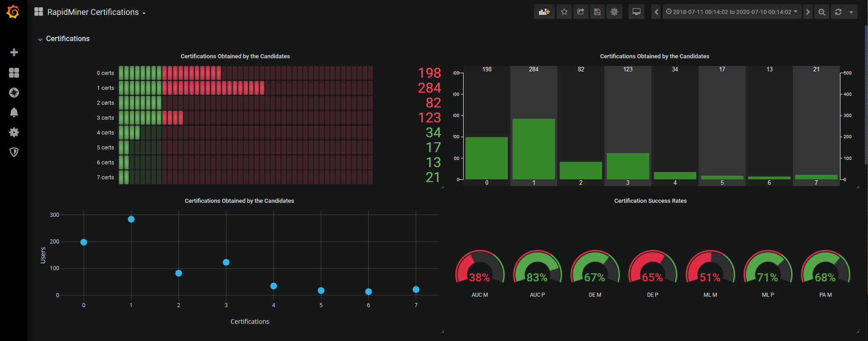Click the Grafana logo home icon
The height and width of the screenshot is (341, 868).
(13, 12)
